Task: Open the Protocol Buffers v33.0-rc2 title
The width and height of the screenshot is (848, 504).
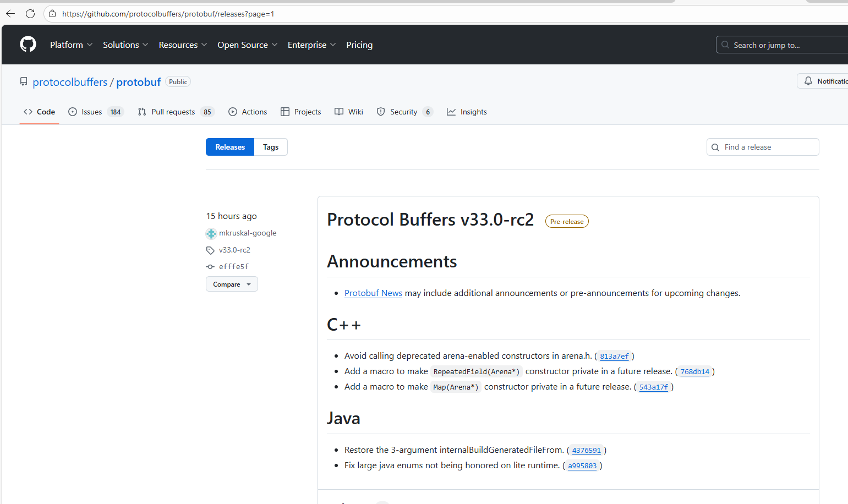Action: coord(430,220)
